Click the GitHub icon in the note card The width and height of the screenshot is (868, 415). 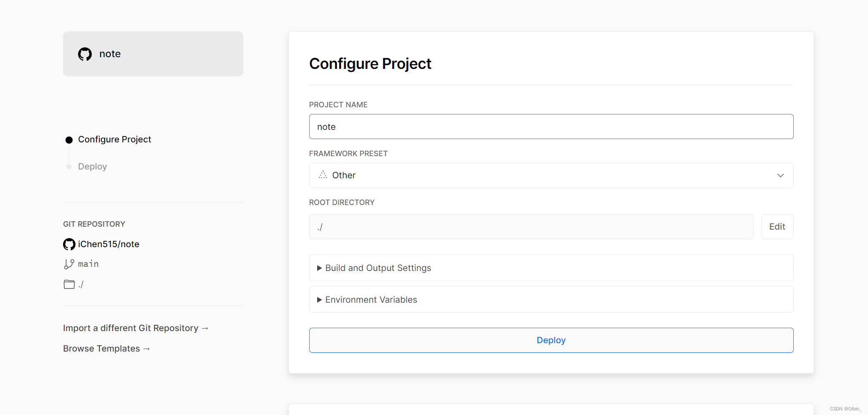click(85, 54)
